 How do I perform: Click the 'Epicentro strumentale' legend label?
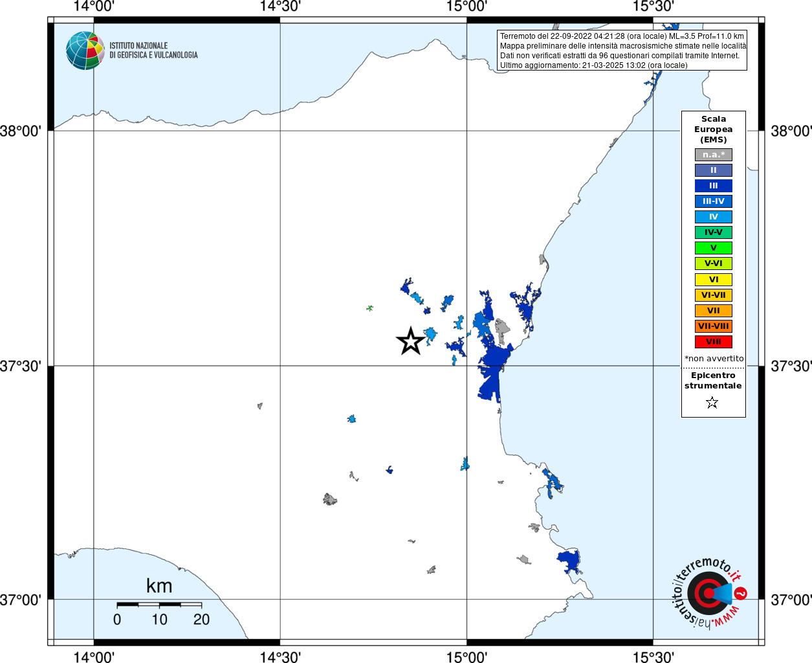(713, 381)
